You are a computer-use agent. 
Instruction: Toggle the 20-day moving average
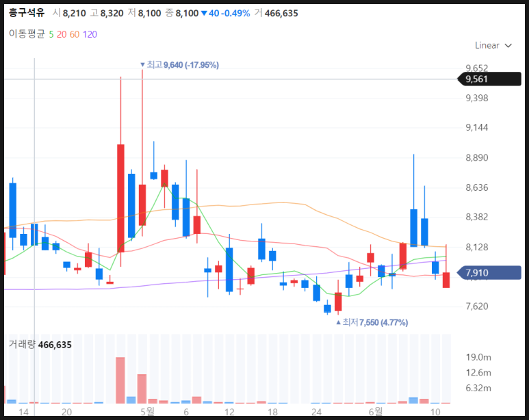pos(62,34)
